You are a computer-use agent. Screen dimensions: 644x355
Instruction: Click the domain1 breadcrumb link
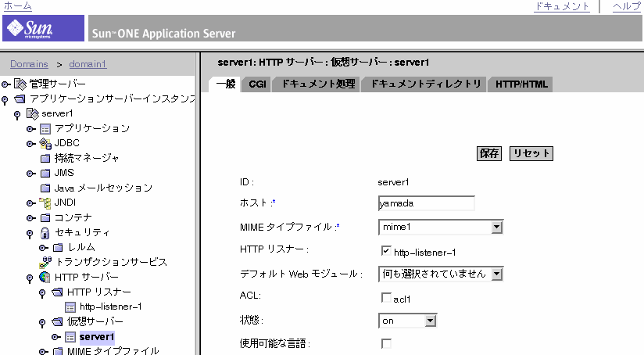[x=88, y=64]
